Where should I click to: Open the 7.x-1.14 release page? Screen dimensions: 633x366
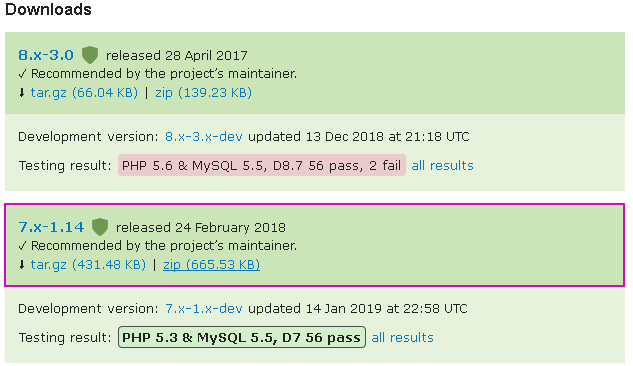(x=51, y=227)
